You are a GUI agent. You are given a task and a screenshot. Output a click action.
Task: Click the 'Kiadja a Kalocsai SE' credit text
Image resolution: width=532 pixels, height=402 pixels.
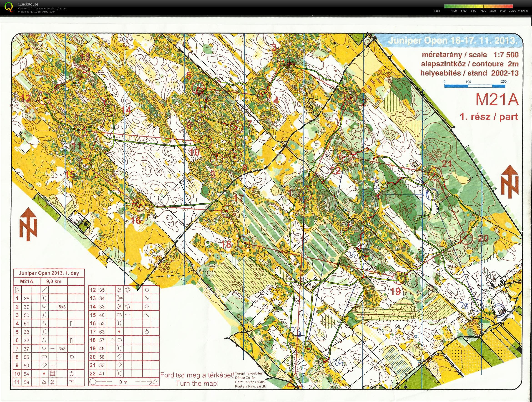tap(251, 386)
